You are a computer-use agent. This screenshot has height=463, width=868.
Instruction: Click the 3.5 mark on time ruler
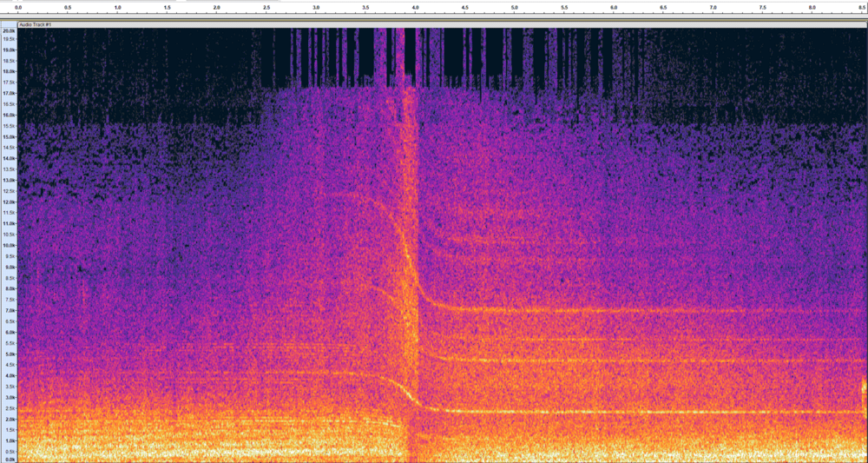pyautogui.click(x=365, y=8)
